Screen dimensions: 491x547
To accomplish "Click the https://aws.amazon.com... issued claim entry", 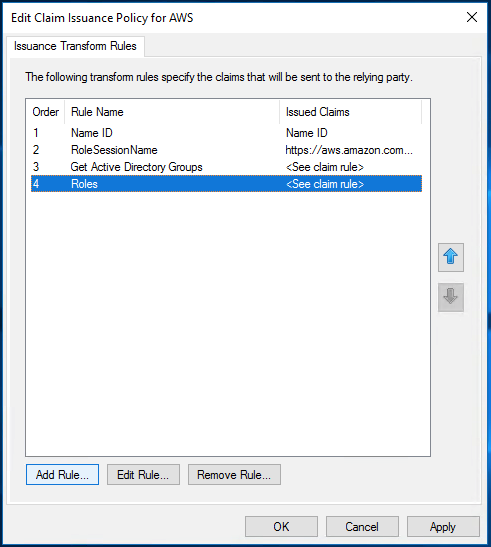I will [349, 150].
